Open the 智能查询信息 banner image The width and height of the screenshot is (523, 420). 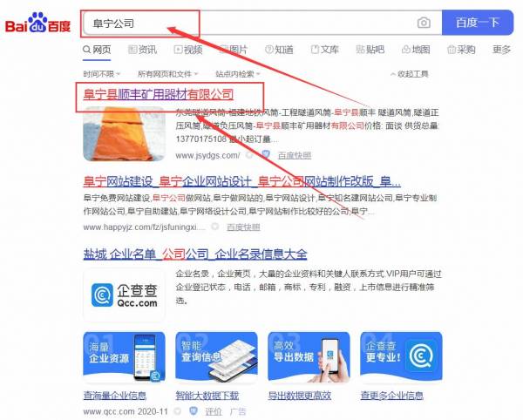click(x=216, y=356)
